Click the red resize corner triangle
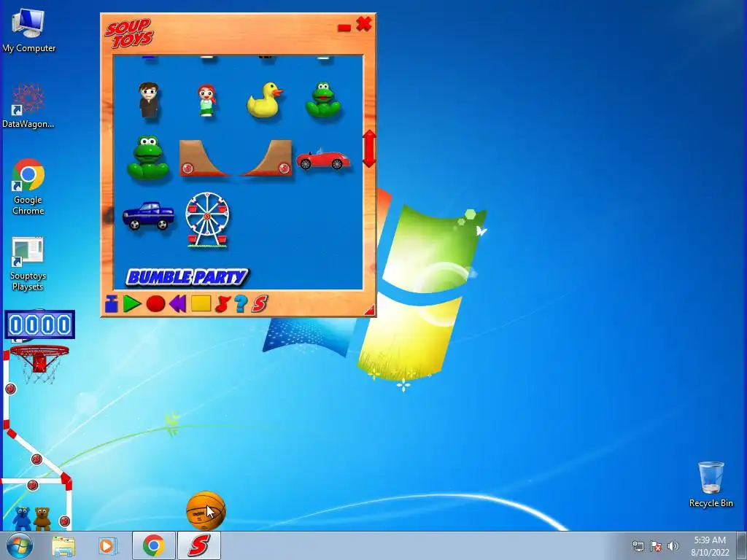 click(370, 311)
